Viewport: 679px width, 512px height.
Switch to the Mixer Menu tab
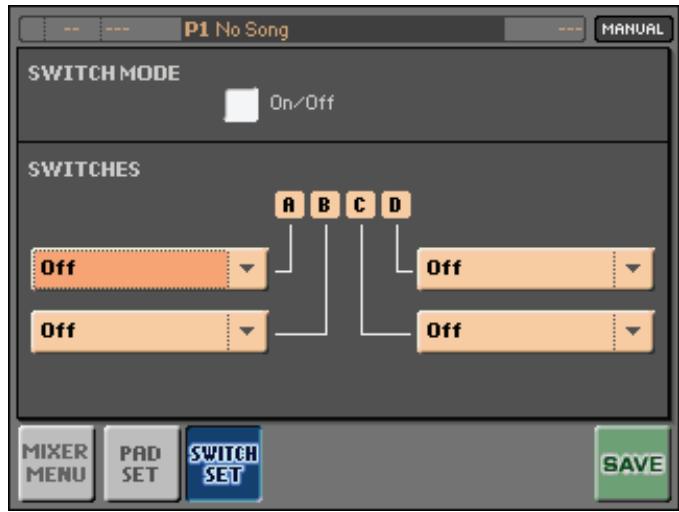56,463
